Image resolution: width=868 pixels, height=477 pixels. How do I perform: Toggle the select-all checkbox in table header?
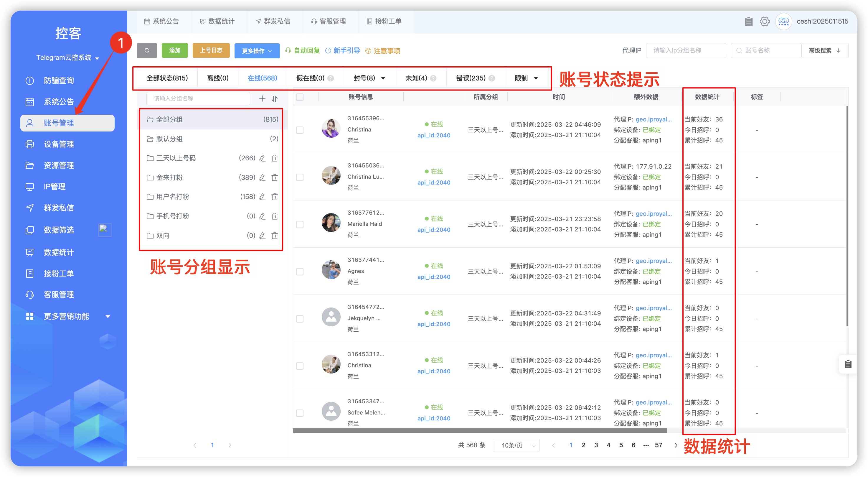point(300,97)
